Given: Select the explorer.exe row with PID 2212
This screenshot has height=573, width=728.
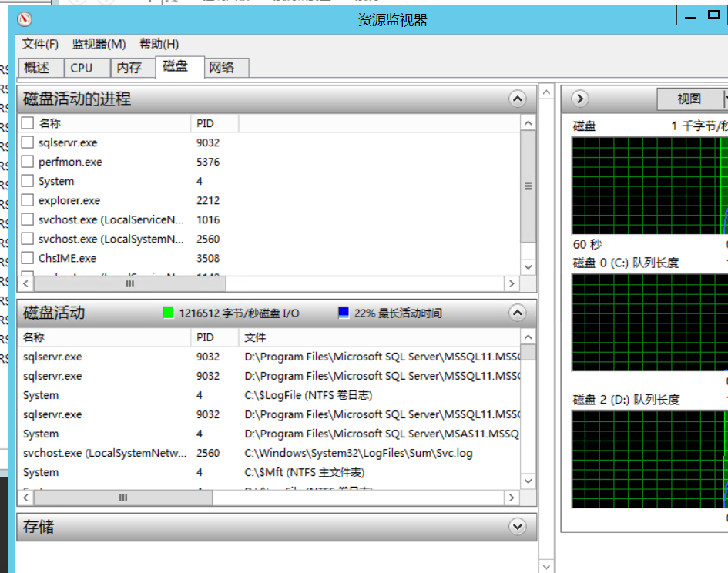Looking at the screenshot, I should (270, 200).
